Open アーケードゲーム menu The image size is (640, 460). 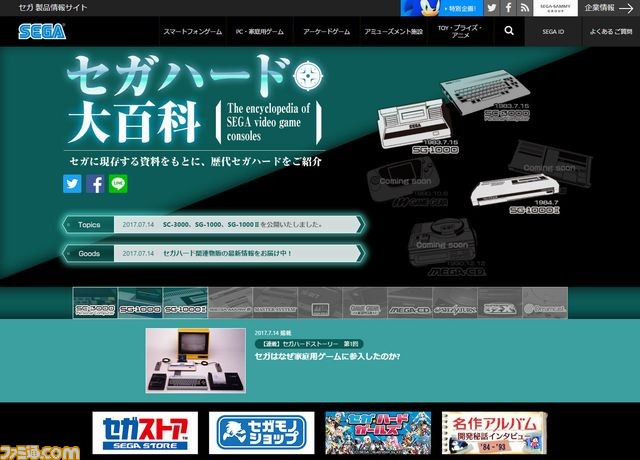pyautogui.click(x=327, y=31)
